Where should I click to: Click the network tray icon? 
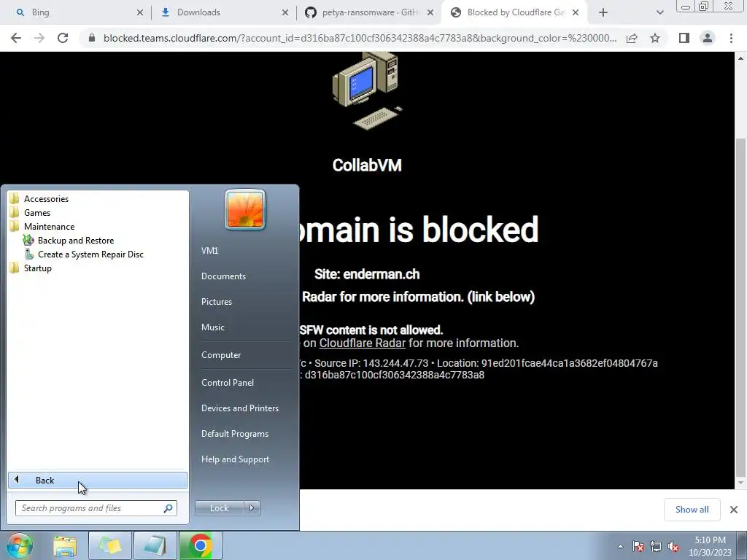656,546
